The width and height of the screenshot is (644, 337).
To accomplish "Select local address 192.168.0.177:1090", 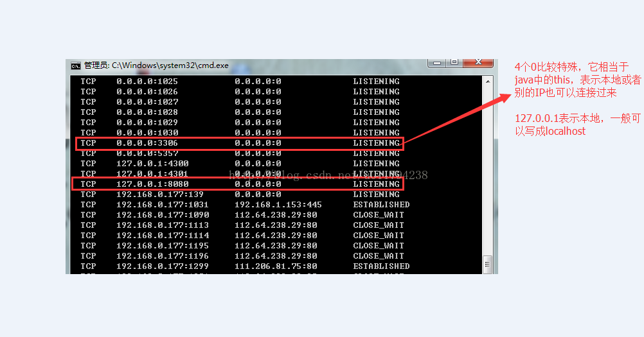I will 163,214.
